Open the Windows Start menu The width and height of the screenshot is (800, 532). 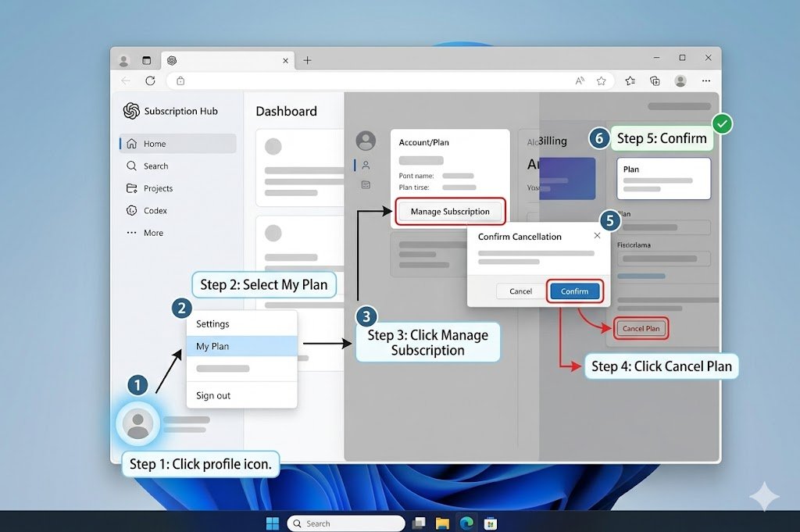click(273, 523)
